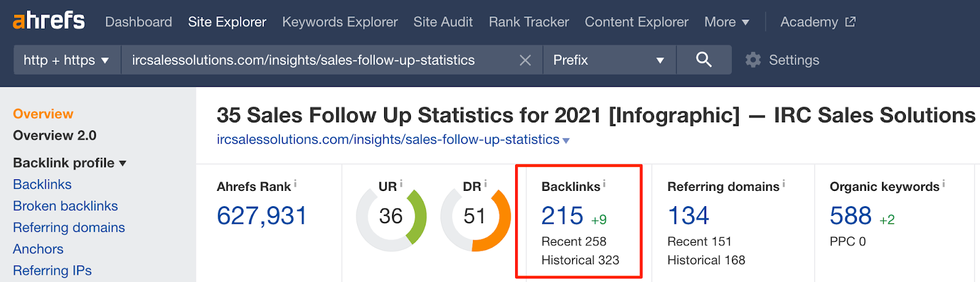
Task: Open Referring domains sidebar link
Action: (x=69, y=227)
